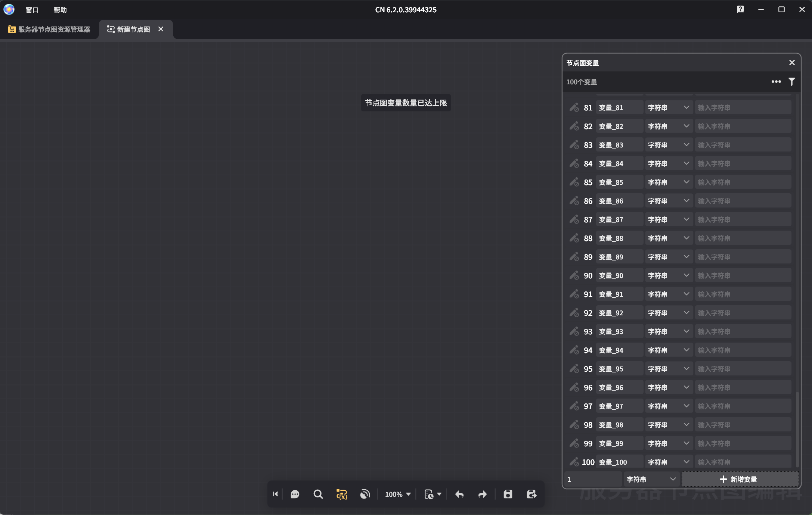Toggle the edit-lock icon for variable 98
Viewport: 812px width, 515px height.
tap(574, 425)
